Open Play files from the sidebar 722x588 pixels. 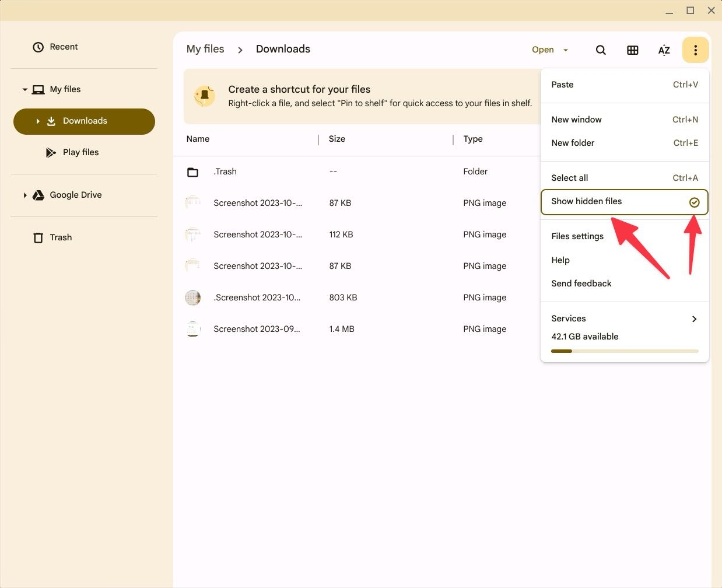click(x=80, y=152)
